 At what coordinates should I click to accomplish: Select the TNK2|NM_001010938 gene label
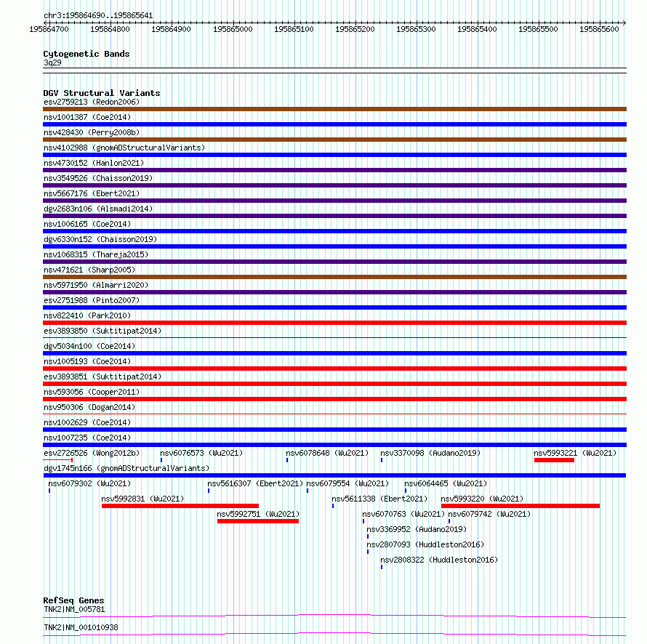(81, 627)
